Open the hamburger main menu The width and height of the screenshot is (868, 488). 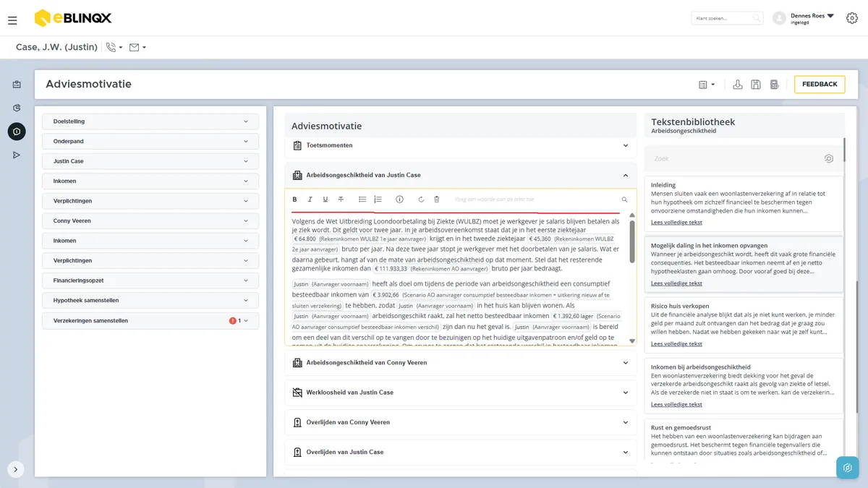(x=12, y=20)
